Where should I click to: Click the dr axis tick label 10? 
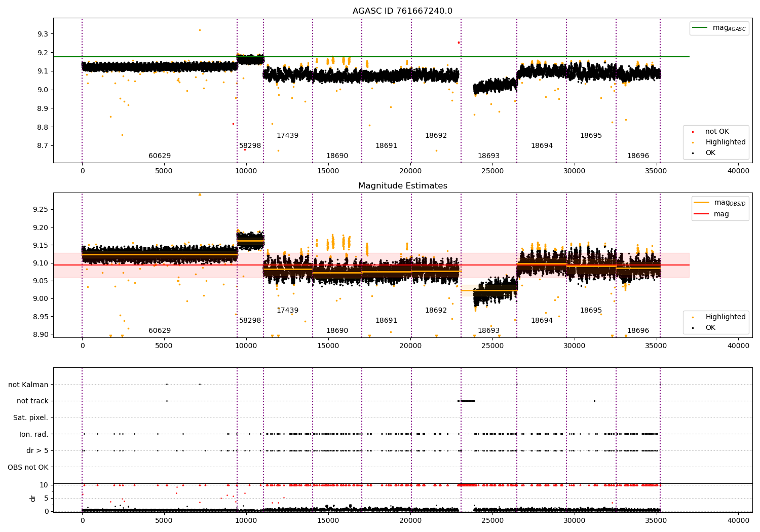[x=44, y=485]
